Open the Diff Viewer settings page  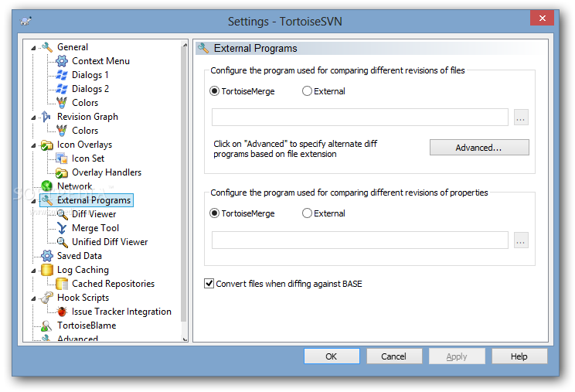94,214
